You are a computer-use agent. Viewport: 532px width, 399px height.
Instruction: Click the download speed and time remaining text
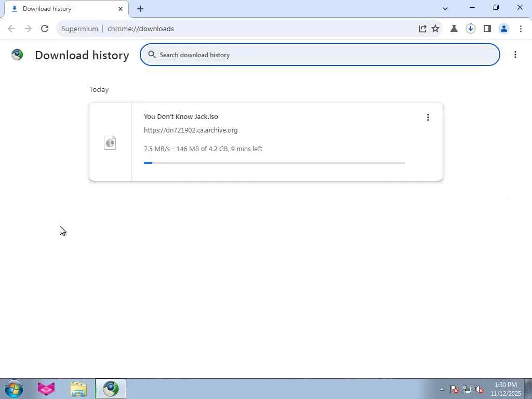[203, 149]
